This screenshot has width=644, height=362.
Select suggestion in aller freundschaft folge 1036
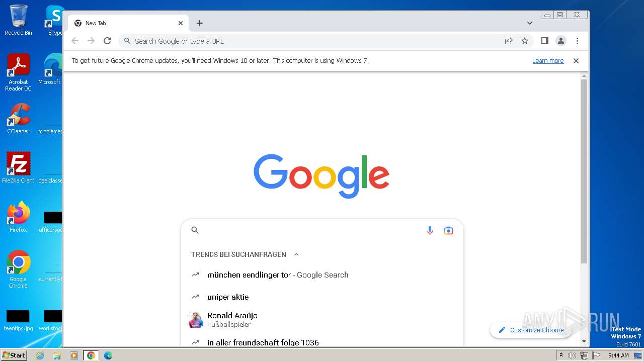click(322, 342)
